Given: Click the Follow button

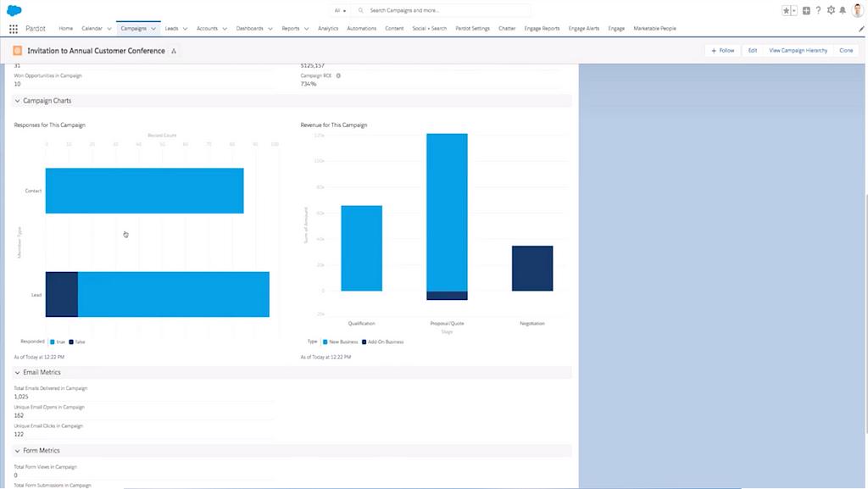Looking at the screenshot, I should coord(722,51).
